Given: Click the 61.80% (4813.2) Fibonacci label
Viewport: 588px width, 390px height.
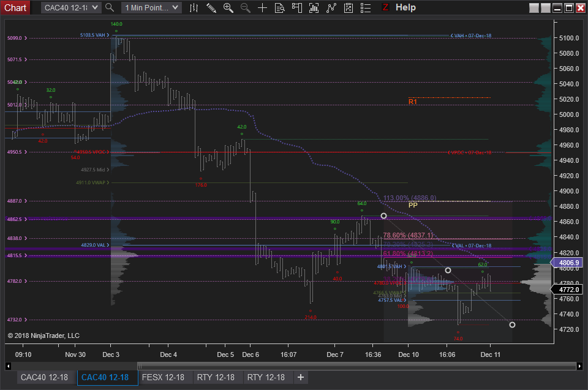Looking at the screenshot, I should pos(408,253).
